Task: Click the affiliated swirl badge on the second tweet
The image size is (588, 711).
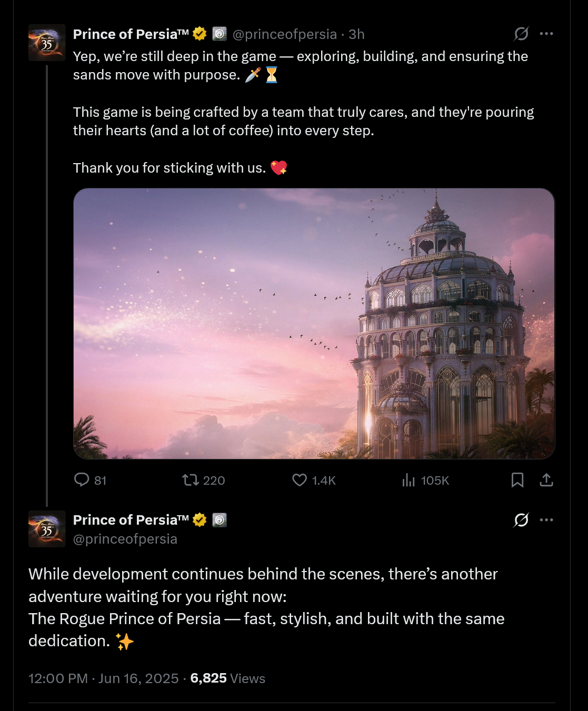Action: point(221,519)
